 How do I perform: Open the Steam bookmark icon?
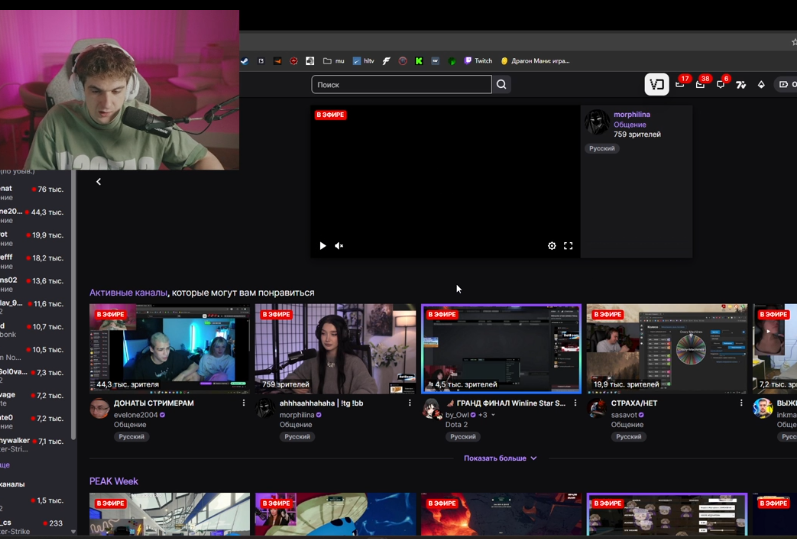click(244, 61)
